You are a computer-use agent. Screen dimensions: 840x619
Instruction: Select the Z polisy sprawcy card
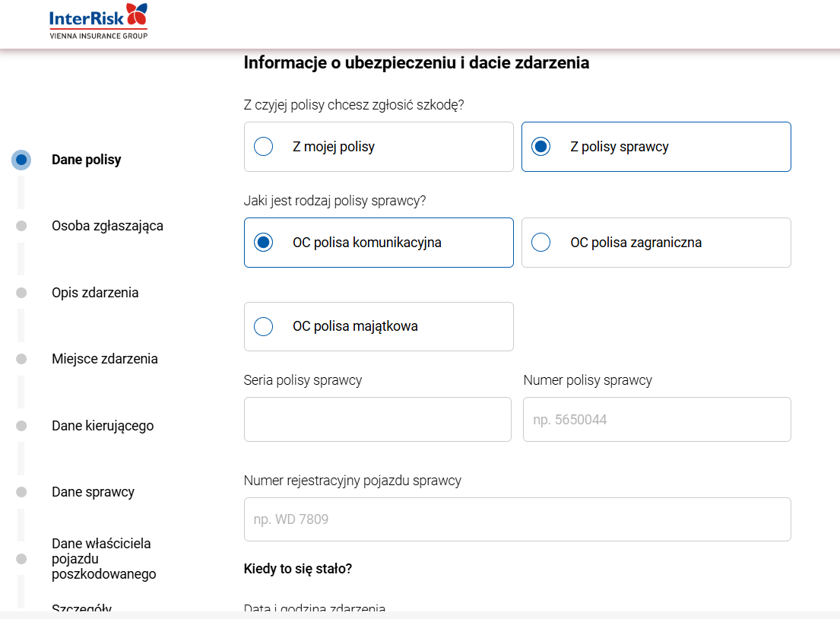pos(655,146)
